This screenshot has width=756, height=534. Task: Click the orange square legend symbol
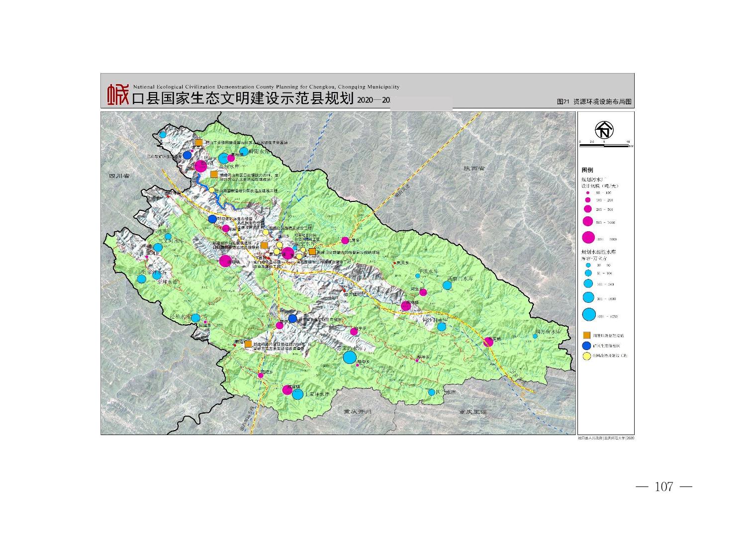(587, 336)
